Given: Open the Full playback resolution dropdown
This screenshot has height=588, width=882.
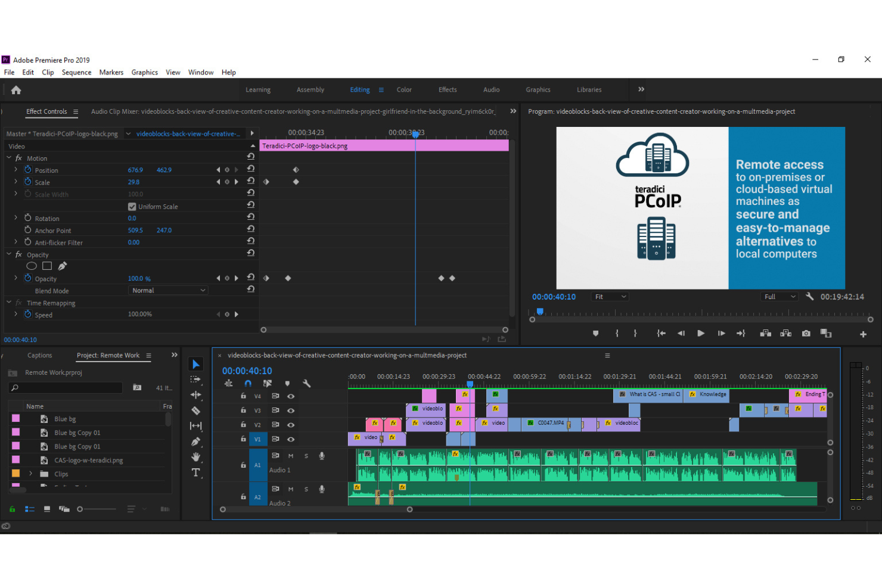Looking at the screenshot, I should (780, 297).
